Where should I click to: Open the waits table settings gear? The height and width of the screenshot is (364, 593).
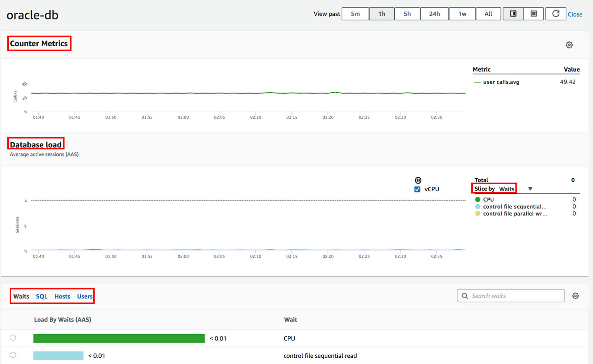click(x=575, y=296)
